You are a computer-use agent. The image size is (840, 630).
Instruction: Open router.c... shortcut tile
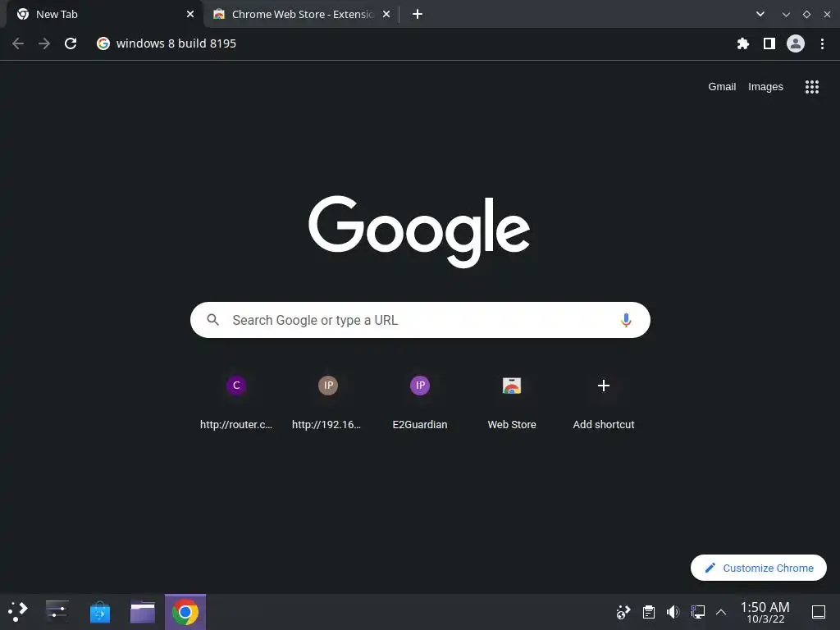click(x=236, y=402)
